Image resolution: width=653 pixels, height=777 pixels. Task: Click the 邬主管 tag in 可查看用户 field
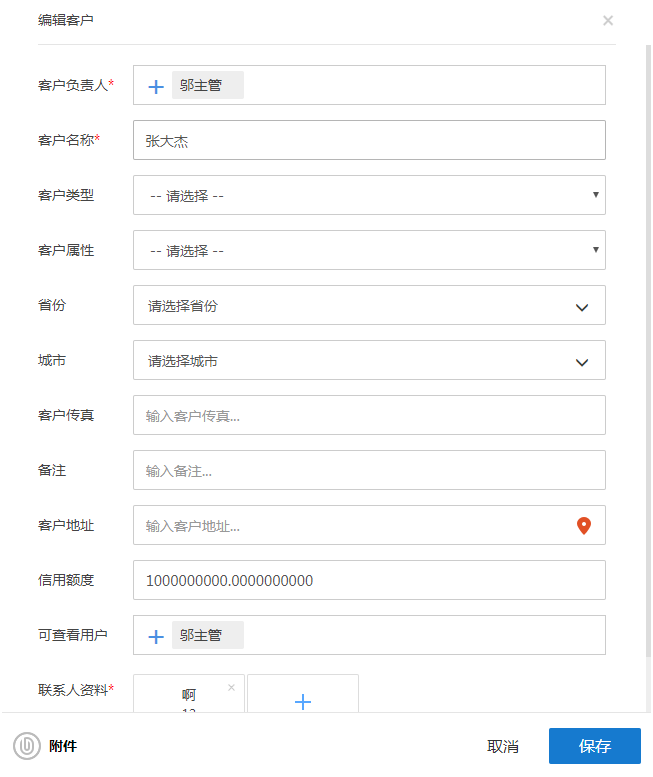(208, 635)
